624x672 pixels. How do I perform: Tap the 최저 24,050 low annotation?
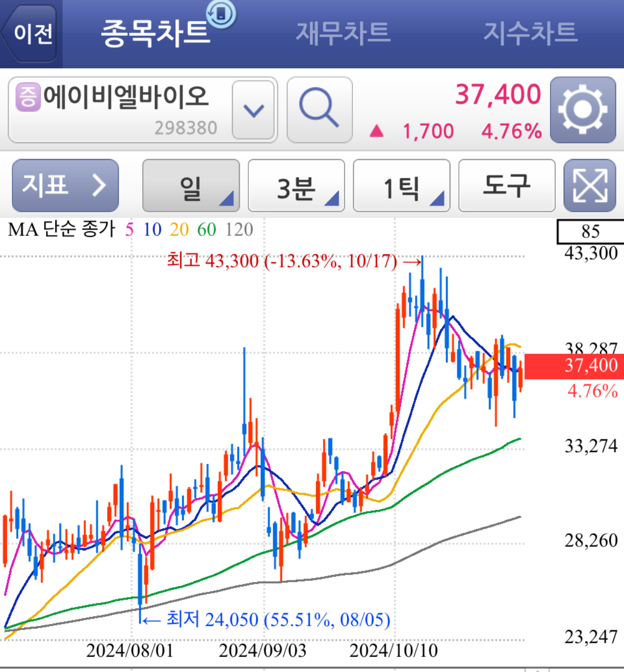266,619
